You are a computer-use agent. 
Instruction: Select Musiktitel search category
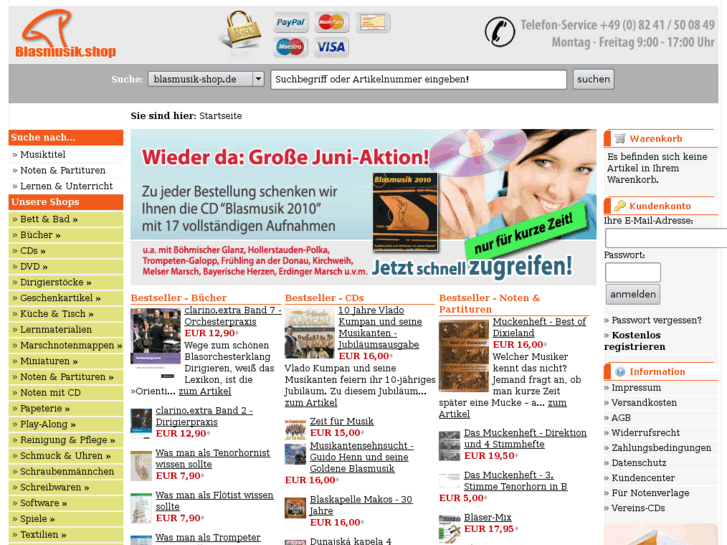(43, 154)
